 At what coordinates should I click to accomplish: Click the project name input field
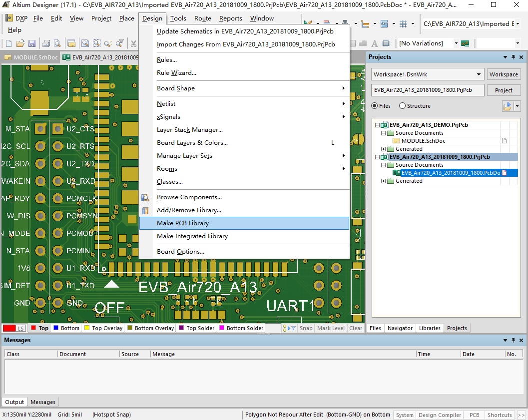click(x=428, y=90)
